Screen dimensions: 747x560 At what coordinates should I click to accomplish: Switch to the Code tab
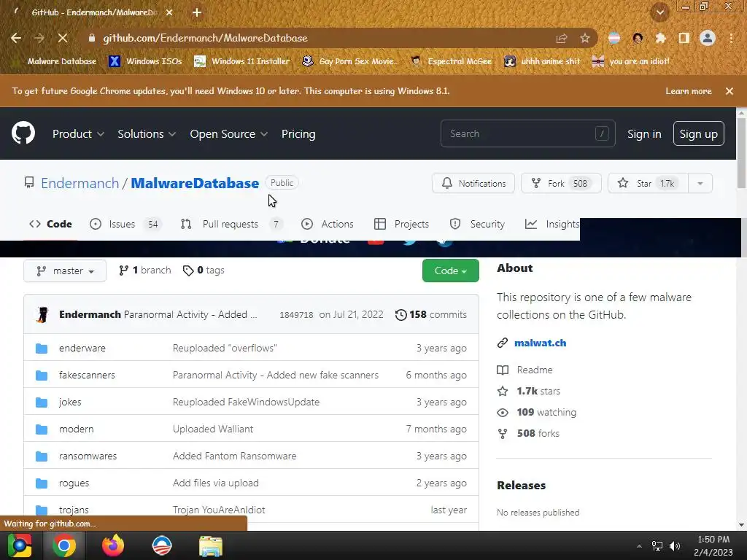50,224
